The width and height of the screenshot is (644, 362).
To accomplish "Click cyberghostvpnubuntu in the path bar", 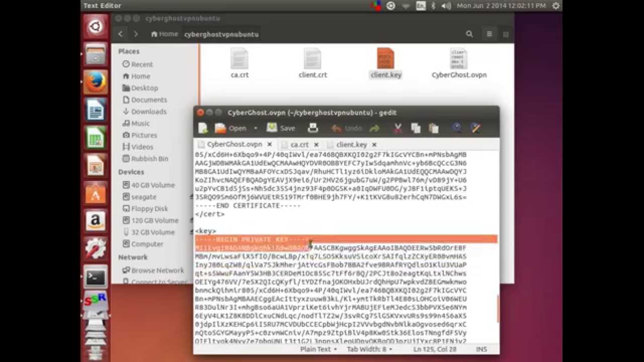I will coord(221,34).
